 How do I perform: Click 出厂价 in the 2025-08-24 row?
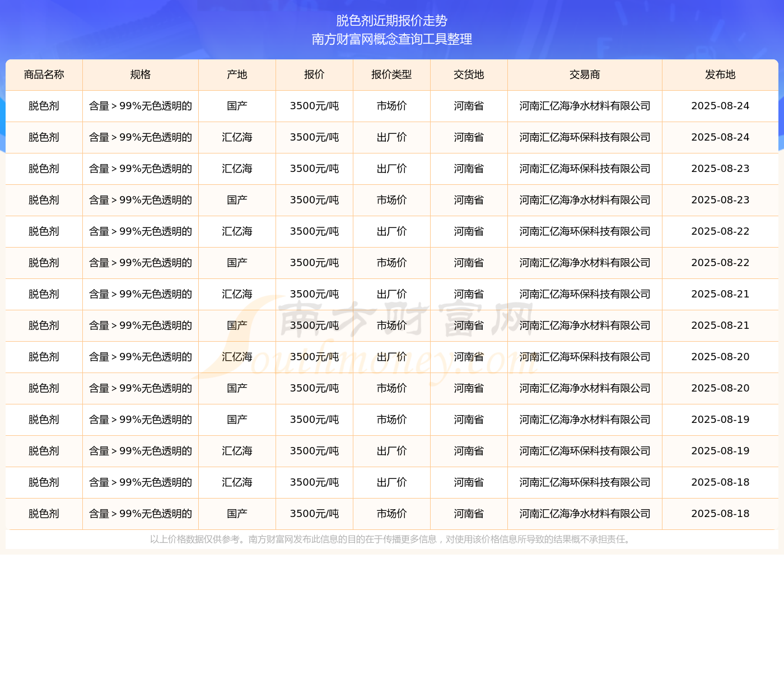pos(391,137)
